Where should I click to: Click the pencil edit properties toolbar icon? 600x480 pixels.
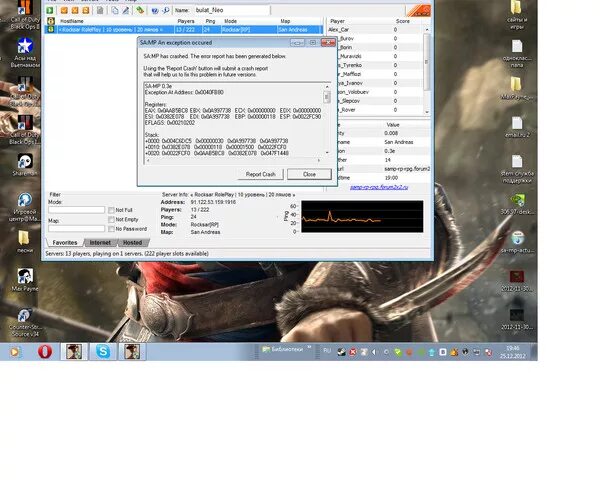coord(126,10)
